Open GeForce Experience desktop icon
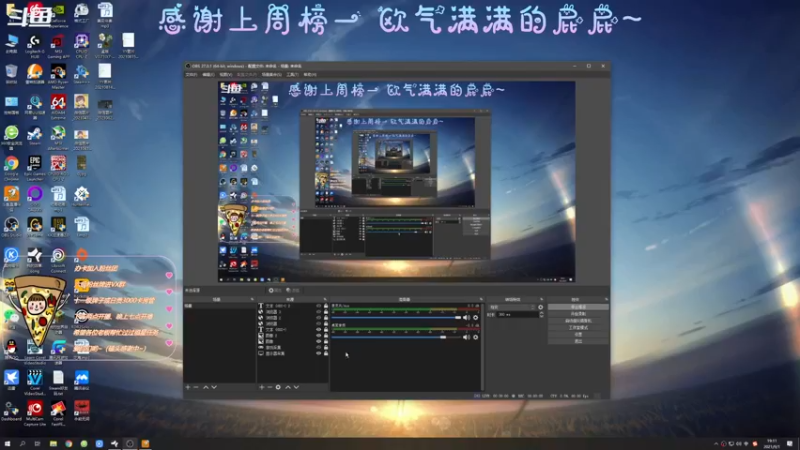The height and width of the screenshot is (450, 800). click(58, 15)
